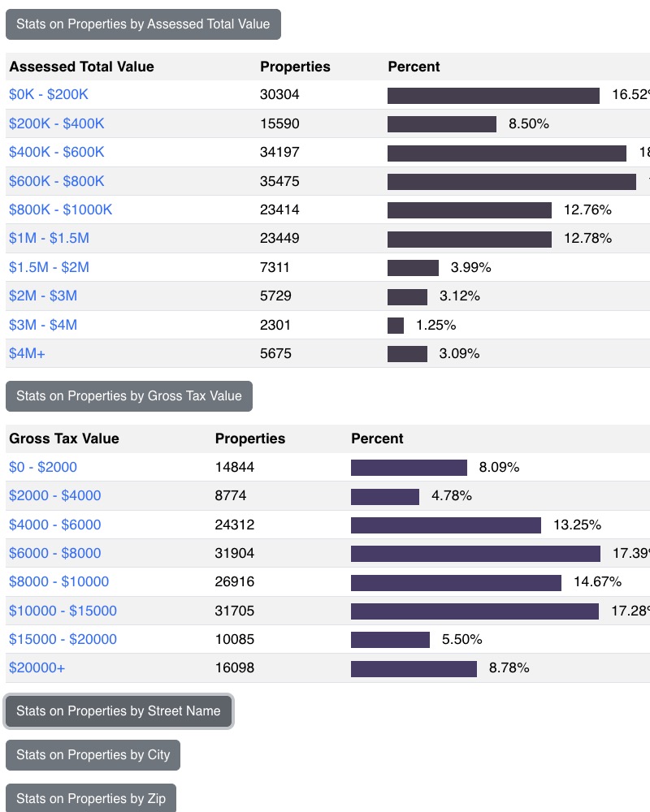650x812 pixels.
Task: Click the 16.52% percent bar
Action: coord(492,95)
